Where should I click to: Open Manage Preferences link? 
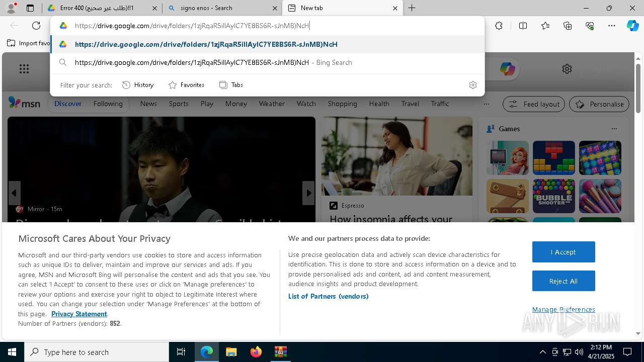[x=563, y=309]
